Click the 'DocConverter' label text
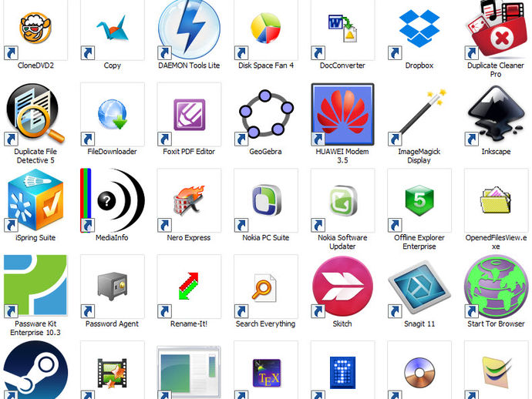 [342, 65]
